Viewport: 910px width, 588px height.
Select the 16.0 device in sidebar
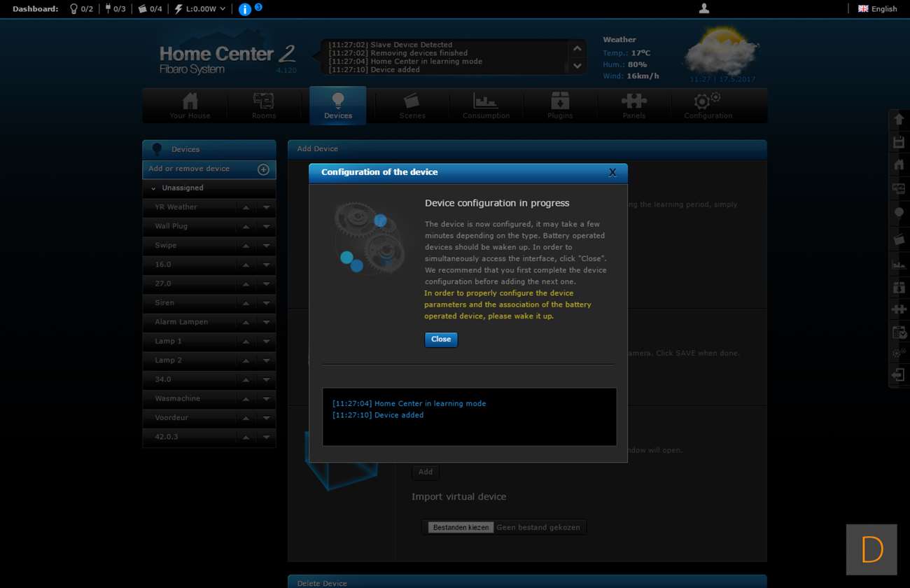pyautogui.click(x=163, y=265)
